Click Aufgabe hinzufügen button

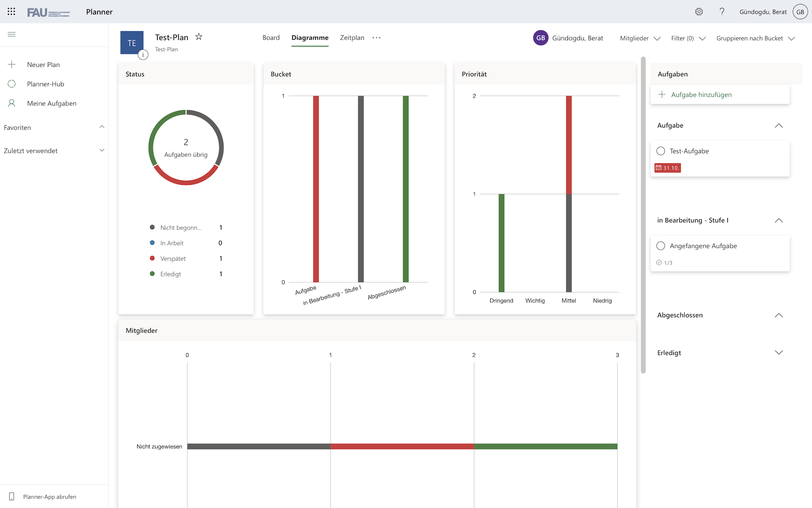coord(720,94)
